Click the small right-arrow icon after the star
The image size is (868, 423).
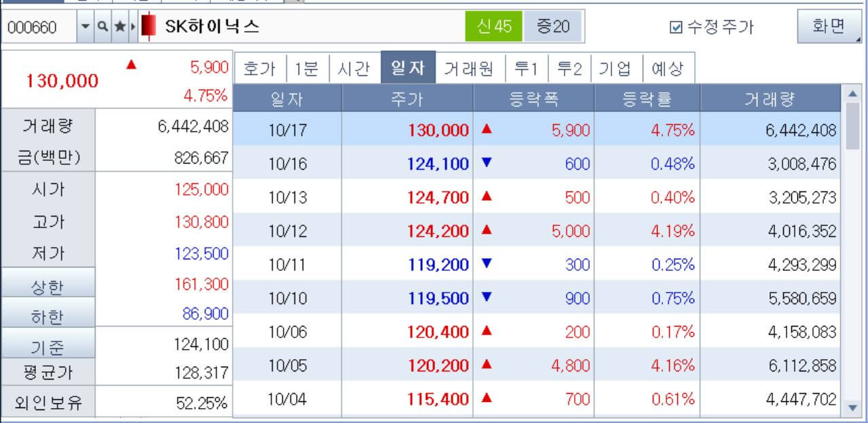pos(133,27)
